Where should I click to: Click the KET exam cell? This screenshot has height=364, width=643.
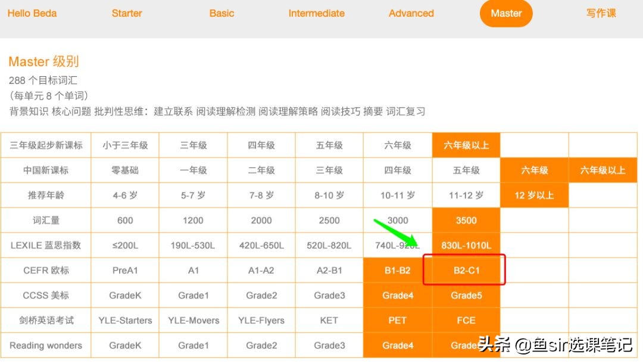click(329, 320)
